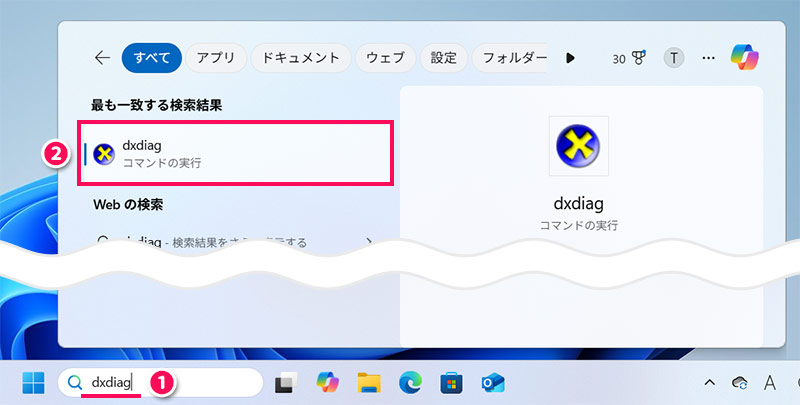This screenshot has width=800, height=405.
Task: Switch to the フォルダー filter tab
Action: coord(510,58)
